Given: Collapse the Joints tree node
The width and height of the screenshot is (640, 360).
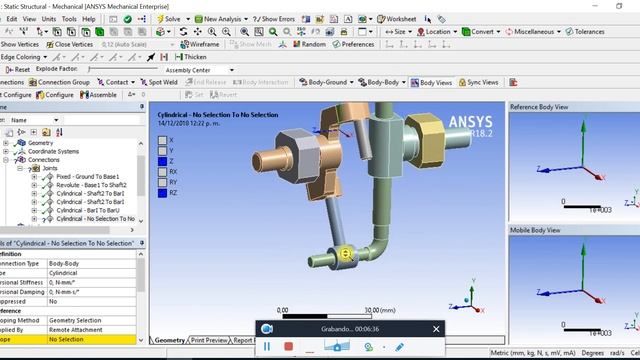Looking at the screenshot, I should point(20,168).
